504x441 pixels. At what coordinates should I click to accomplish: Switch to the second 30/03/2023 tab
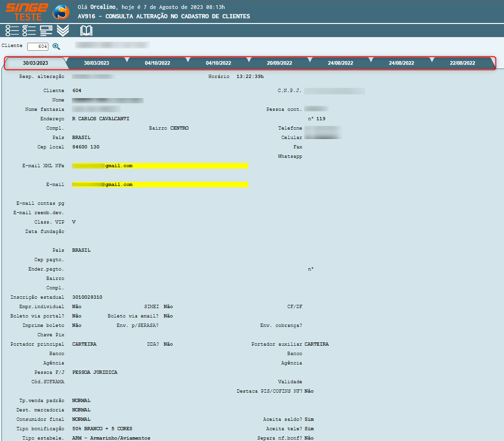[96, 63]
